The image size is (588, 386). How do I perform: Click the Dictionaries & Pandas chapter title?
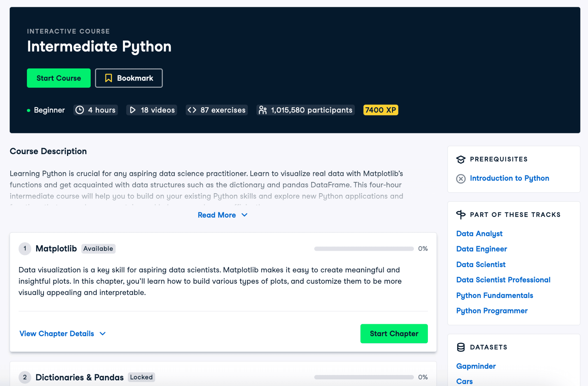[x=80, y=377]
